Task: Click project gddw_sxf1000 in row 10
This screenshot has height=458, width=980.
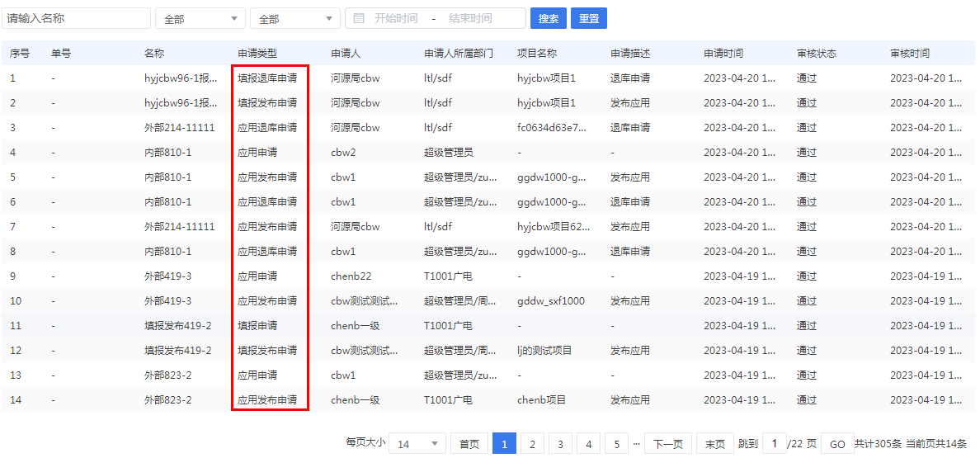Action: (551, 300)
